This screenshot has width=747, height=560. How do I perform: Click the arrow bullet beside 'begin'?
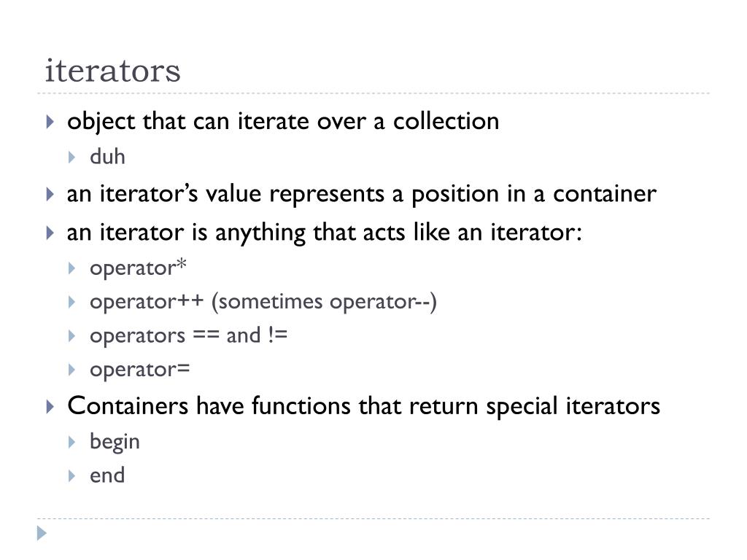tap(72, 443)
